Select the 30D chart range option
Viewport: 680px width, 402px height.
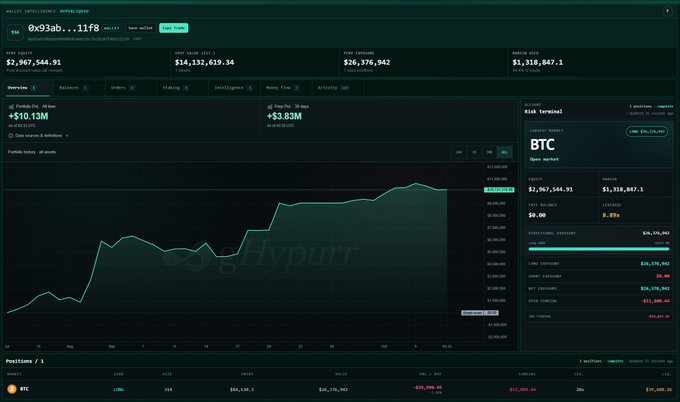click(489, 152)
